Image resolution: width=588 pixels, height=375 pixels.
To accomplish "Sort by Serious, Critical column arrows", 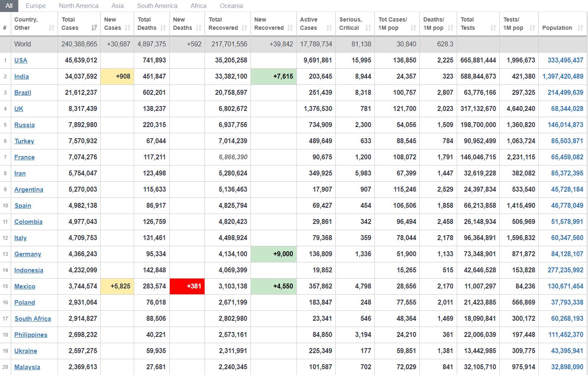I will (368, 28).
